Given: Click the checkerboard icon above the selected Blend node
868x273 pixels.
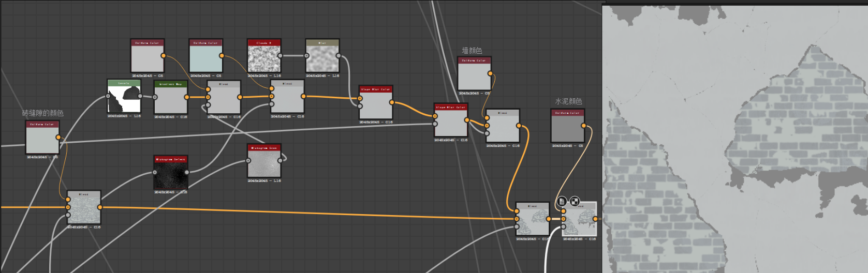Looking at the screenshot, I should point(575,201).
